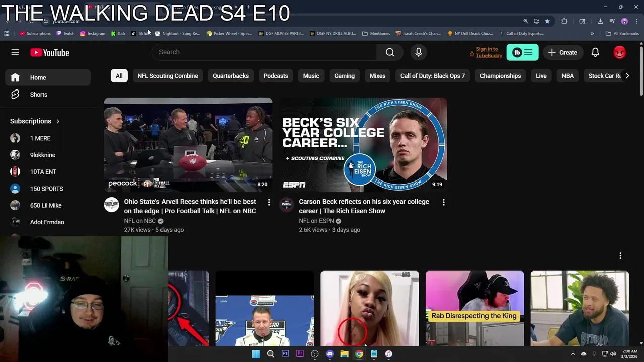644x362 pixels.
Task: Open the TubeBuddy menu button
Action: click(522, 52)
